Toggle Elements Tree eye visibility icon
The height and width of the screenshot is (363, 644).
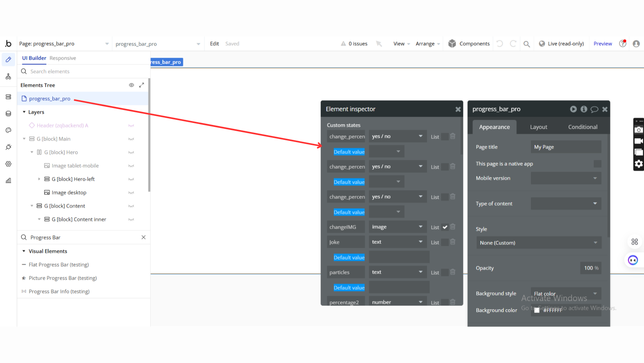[132, 85]
